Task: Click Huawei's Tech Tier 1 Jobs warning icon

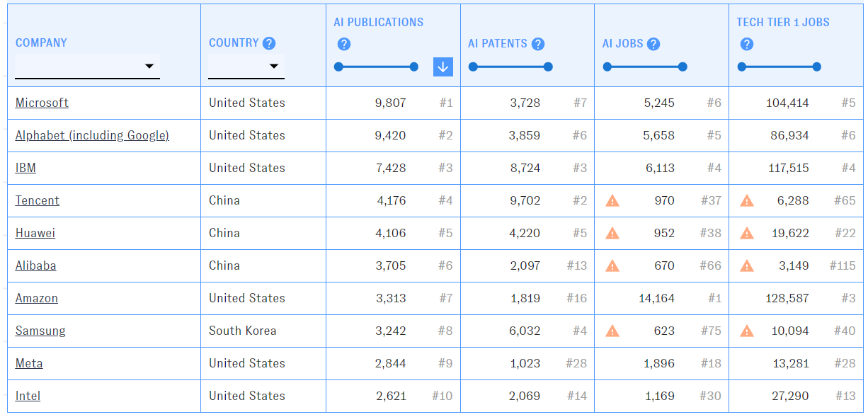Action: [746, 234]
